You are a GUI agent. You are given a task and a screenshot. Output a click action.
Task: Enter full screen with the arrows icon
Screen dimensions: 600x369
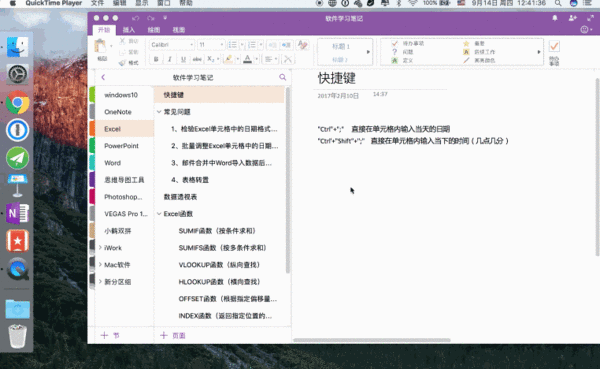tap(590, 18)
